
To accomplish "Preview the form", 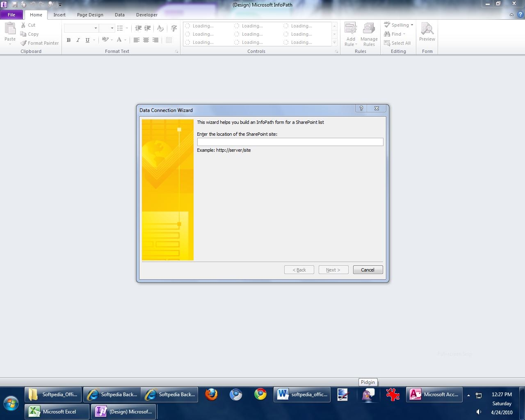I will [427, 32].
